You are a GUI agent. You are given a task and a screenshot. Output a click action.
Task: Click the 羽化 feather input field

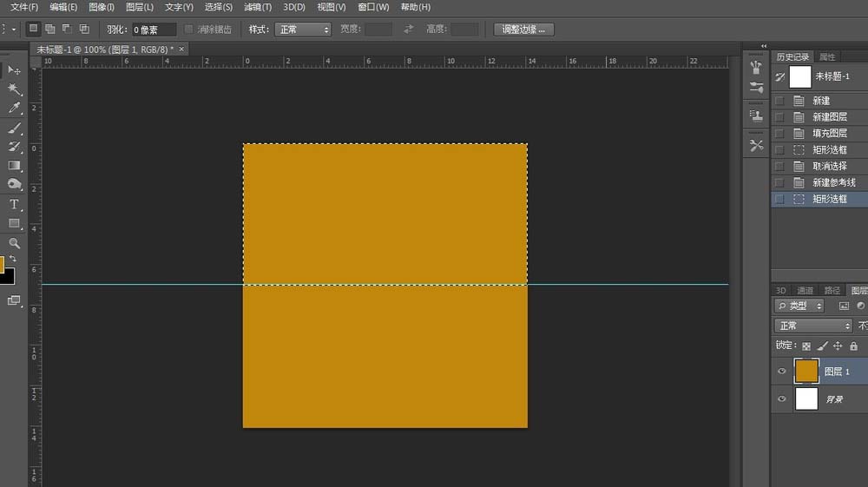click(154, 30)
